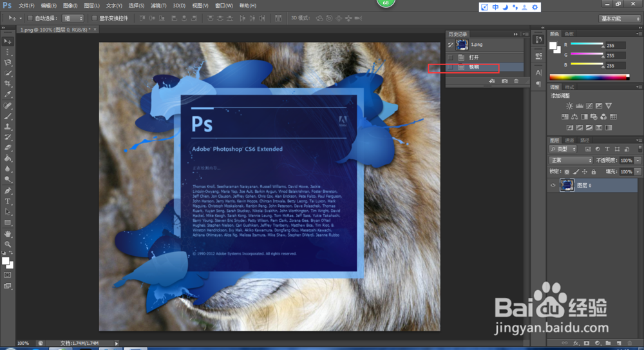Select the Eyedropper tool
Image resolution: width=644 pixels, height=350 pixels.
click(8, 94)
